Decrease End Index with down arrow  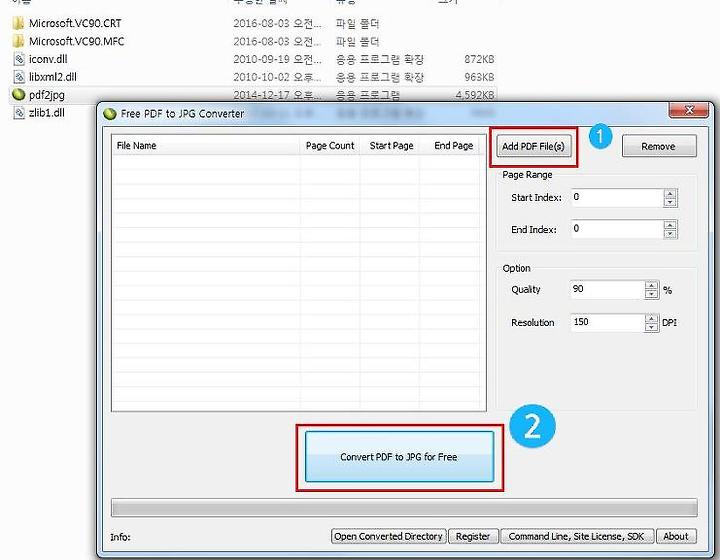(x=670, y=234)
